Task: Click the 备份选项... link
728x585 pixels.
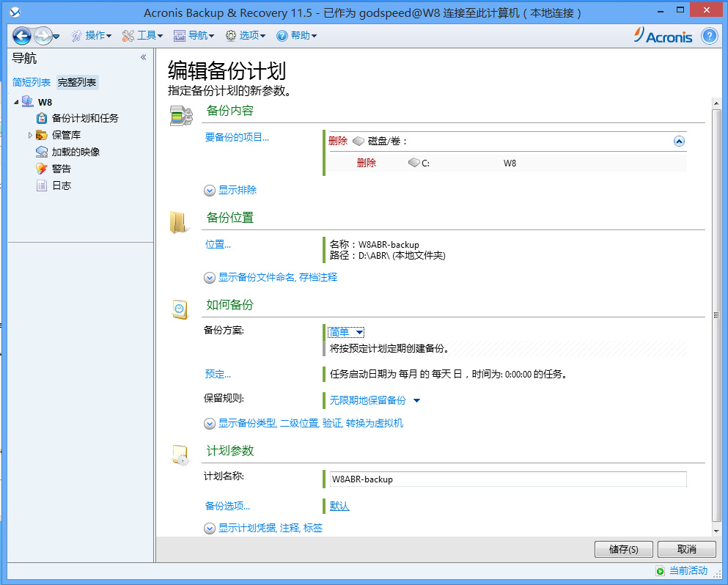Action: pyautogui.click(x=227, y=506)
